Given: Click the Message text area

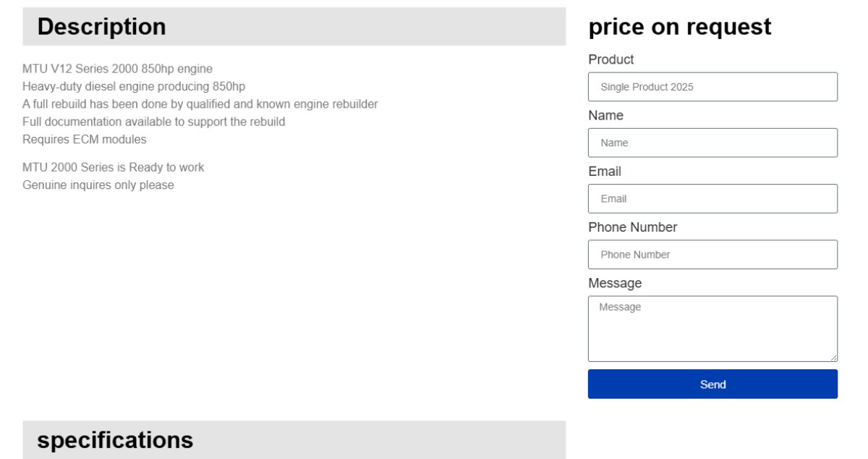Looking at the screenshot, I should point(712,329).
